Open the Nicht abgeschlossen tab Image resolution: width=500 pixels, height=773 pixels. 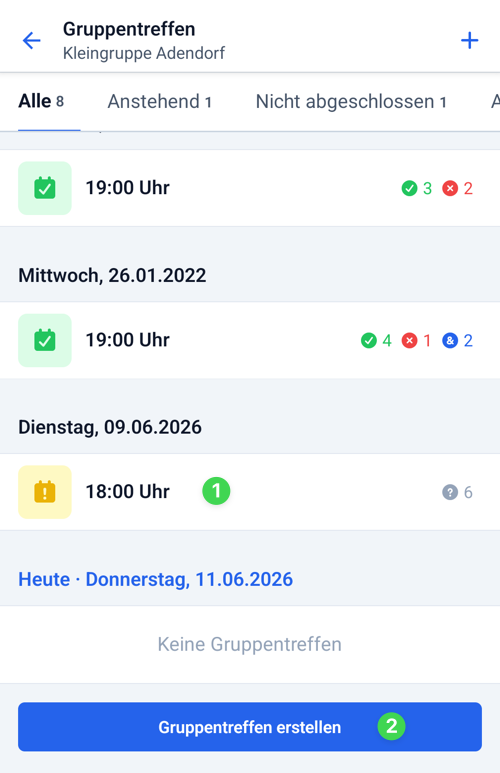click(x=351, y=102)
